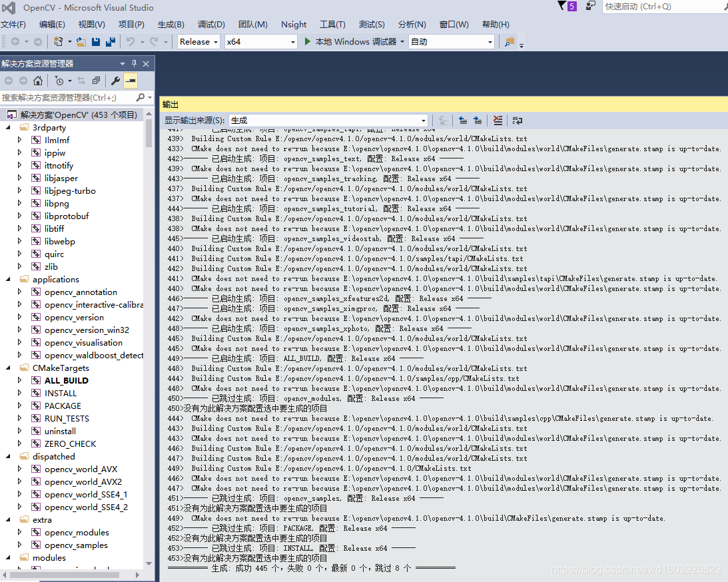
Task: Open the 调试(D) menu
Action: [x=211, y=24]
